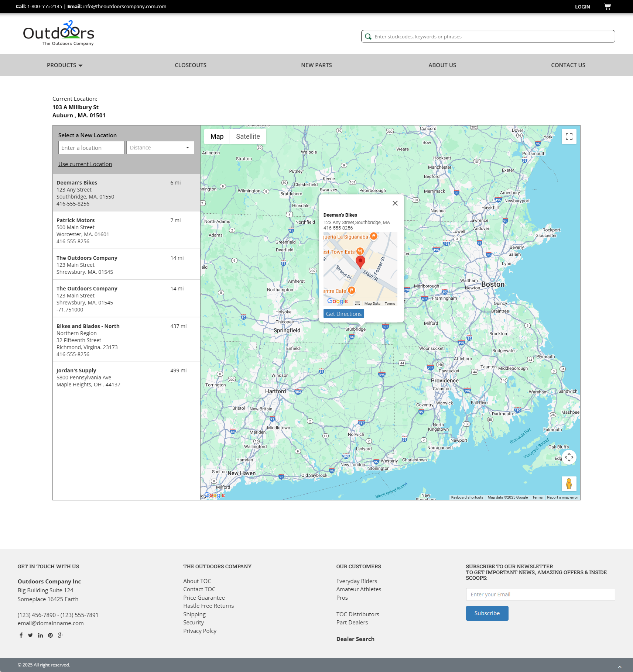Click the email@domainname.com footer address
The height and width of the screenshot is (672, 633).
point(51,623)
